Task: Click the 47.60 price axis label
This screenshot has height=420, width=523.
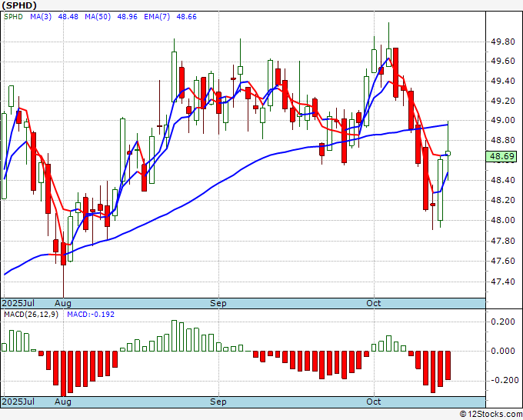Action: point(503,261)
